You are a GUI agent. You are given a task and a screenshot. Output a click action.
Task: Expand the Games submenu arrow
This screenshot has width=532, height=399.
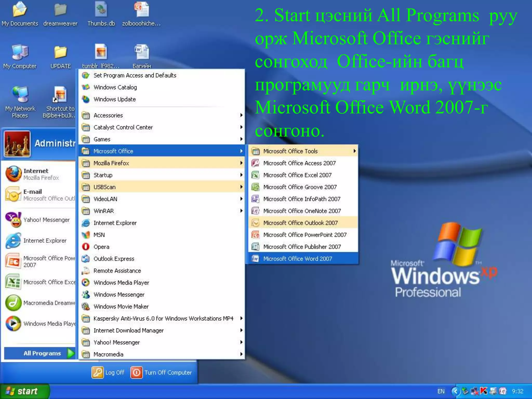click(x=241, y=139)
